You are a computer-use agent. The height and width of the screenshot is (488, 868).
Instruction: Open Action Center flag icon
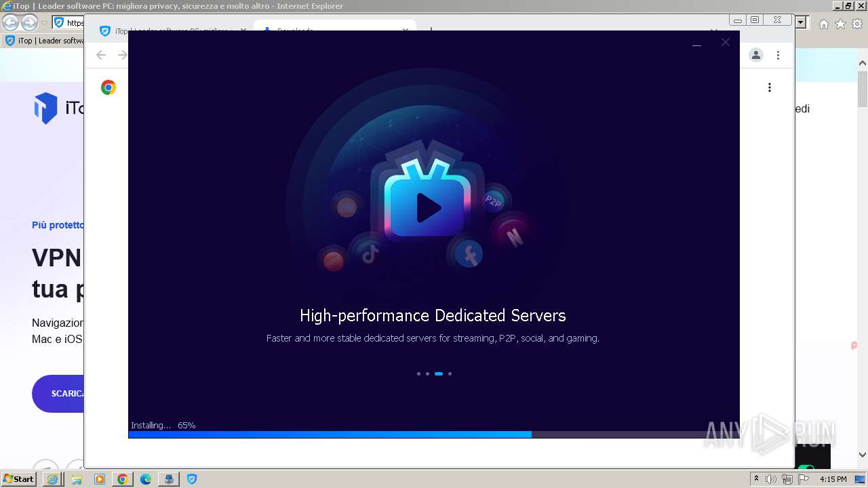tap(804, 479)
